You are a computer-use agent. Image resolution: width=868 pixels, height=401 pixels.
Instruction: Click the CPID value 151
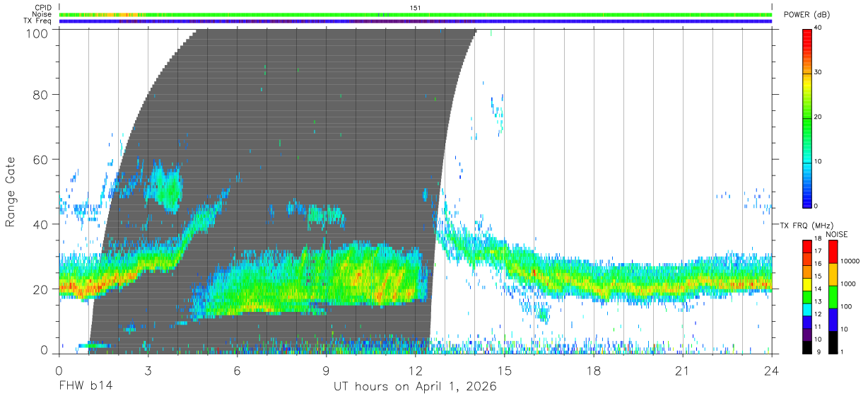415,8
